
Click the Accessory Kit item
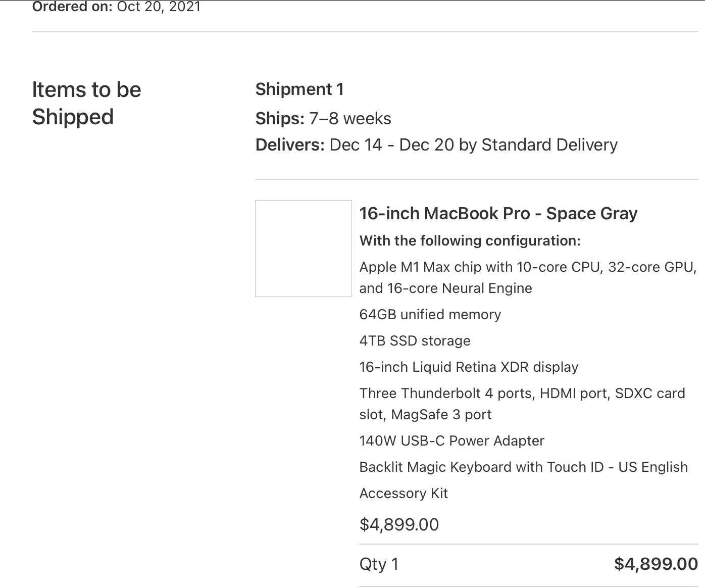[x=404, y=493]
